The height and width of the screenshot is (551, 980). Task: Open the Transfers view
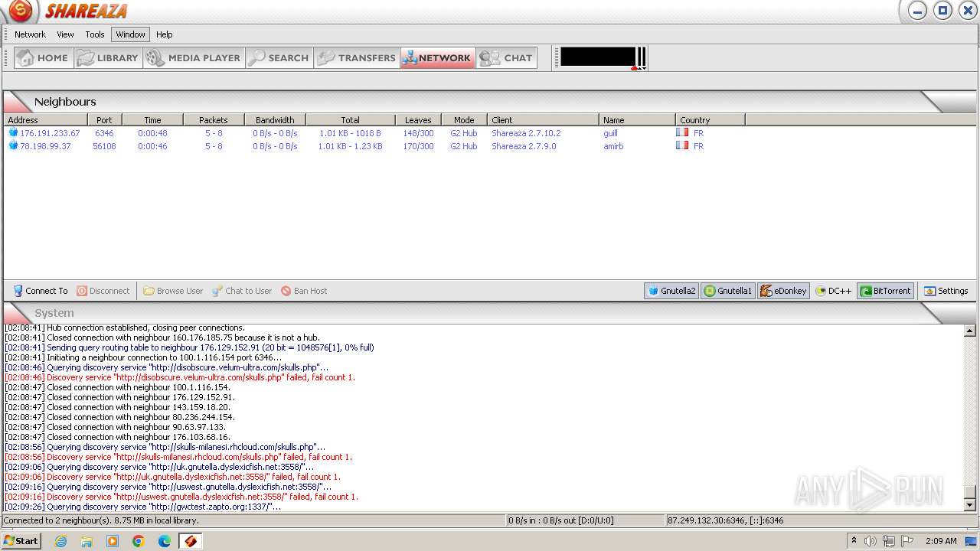pyautogui.click(x=357, y=58)
